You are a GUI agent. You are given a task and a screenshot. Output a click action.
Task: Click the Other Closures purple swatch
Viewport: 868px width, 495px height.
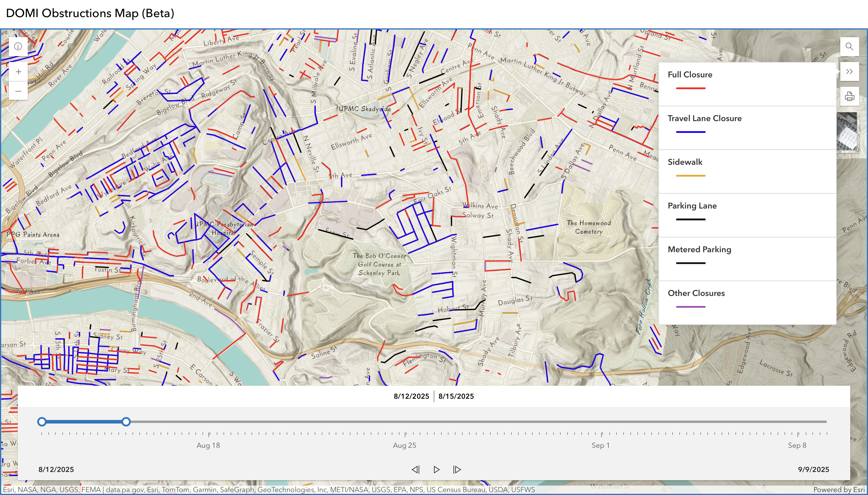click(x=690, y=307)
